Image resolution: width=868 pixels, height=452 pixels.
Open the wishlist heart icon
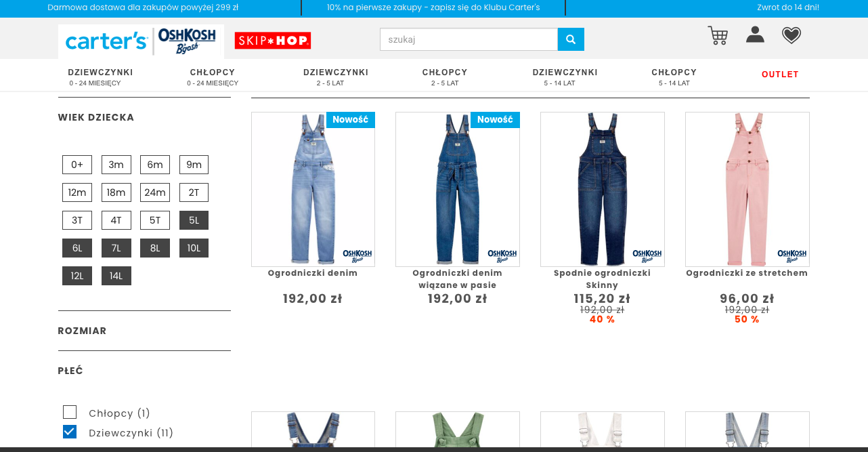(791, 35)
